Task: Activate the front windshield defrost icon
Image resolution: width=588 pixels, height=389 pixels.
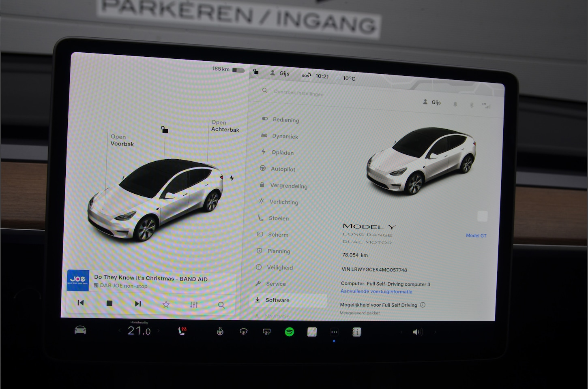Action: coord(243,332)
